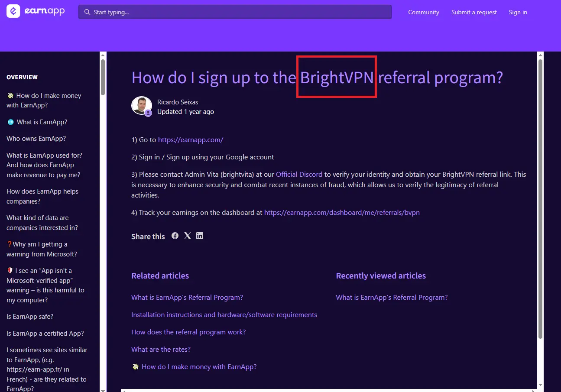Click the sidebar vertical scrollbar thumb

[103, 77]
